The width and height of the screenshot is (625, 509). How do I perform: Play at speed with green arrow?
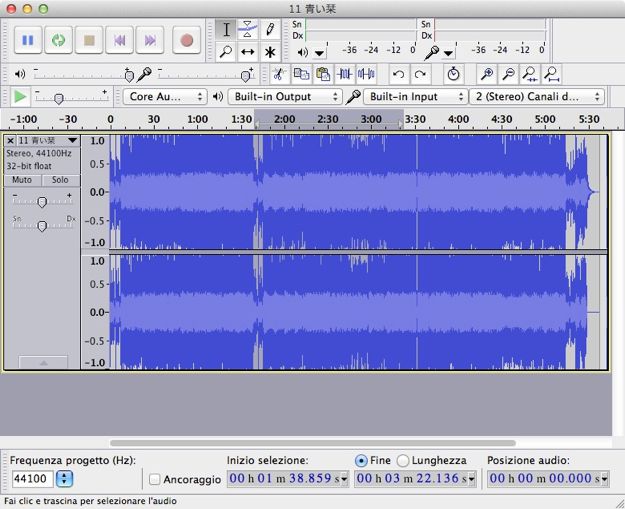(20, 96)
